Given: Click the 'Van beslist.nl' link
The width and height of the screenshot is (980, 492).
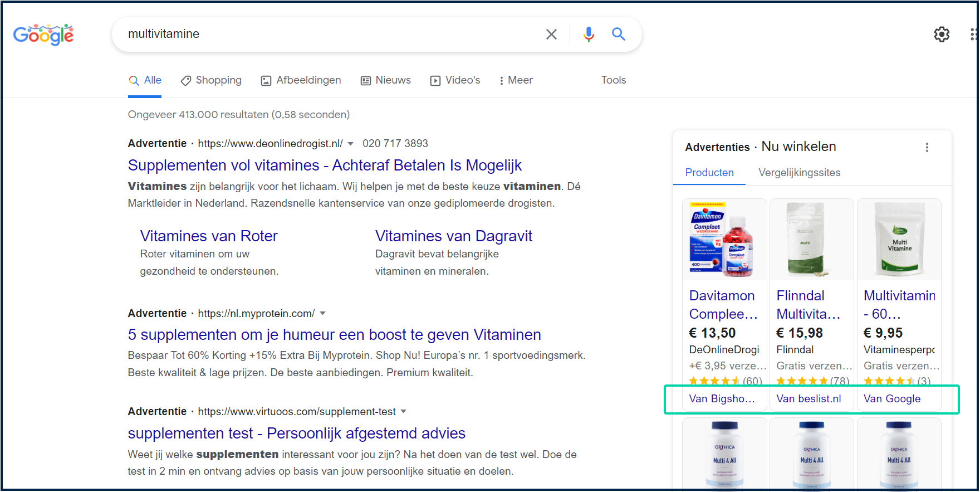Looking at the screenshot, I should (808, 399).
